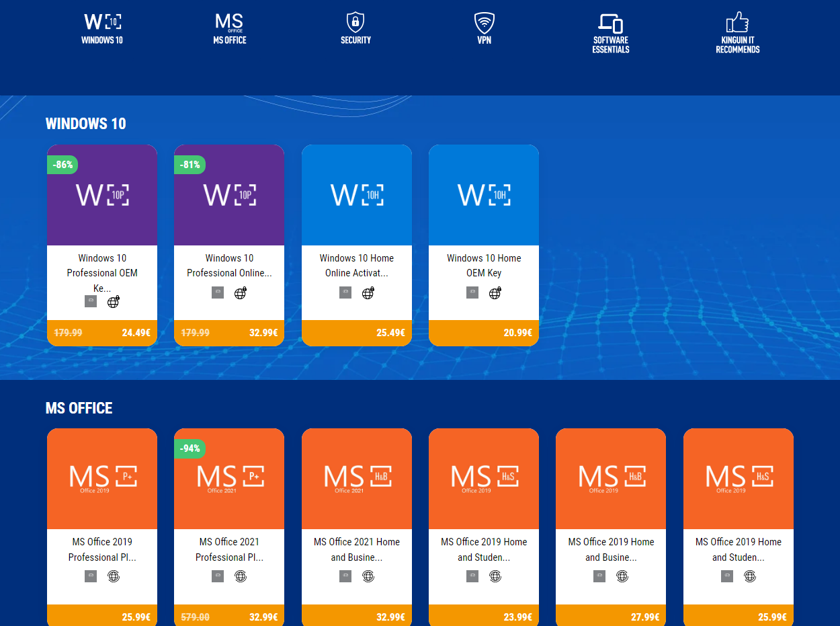Viewport: 840px width, 626px height.
Task: Click key icon on Windows 10 Professional OEM card
Action: point(91,301)
